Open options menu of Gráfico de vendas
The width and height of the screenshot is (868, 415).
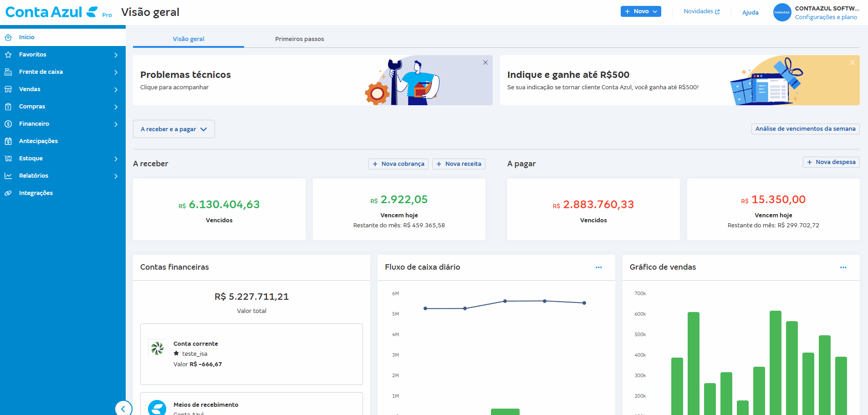point(843,267)
